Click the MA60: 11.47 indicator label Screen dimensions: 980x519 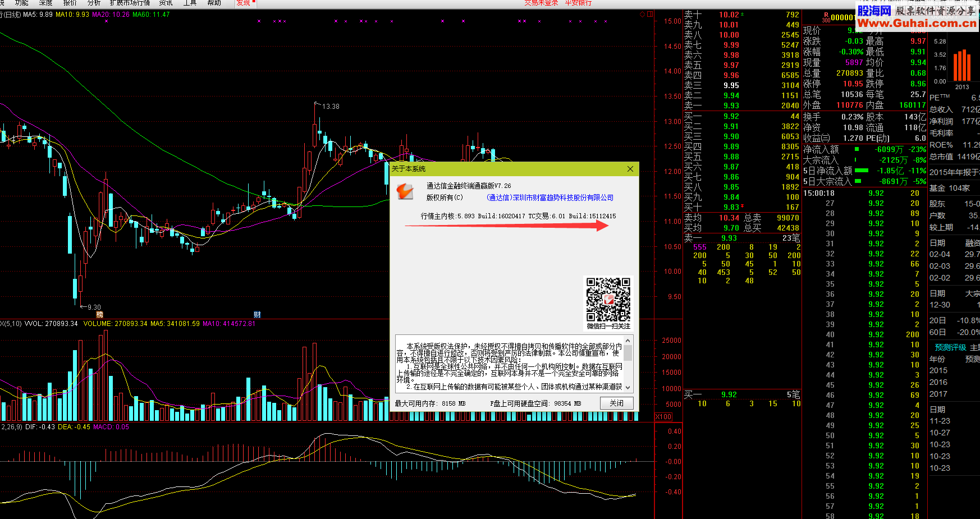coord(151,15)
